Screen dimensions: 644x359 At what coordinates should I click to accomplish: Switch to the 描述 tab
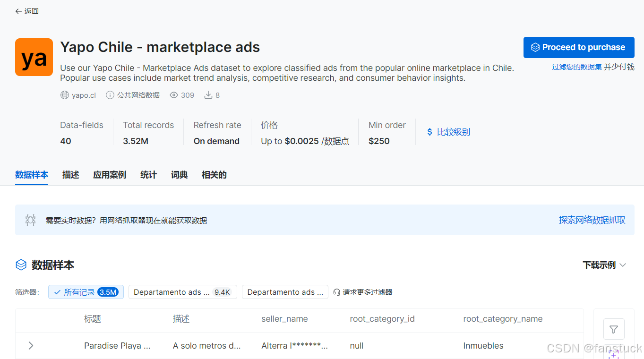(70, 175)
